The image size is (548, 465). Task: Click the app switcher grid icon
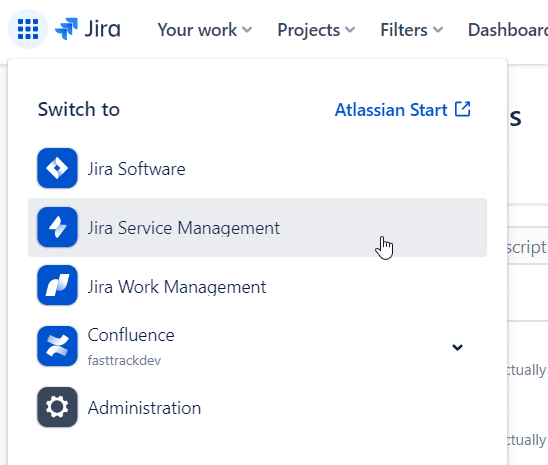(28, 29)
